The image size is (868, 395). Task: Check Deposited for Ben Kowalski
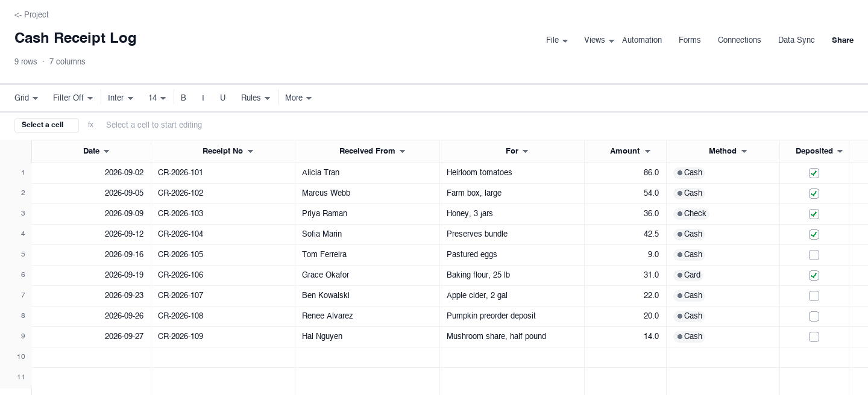[814, 296]
